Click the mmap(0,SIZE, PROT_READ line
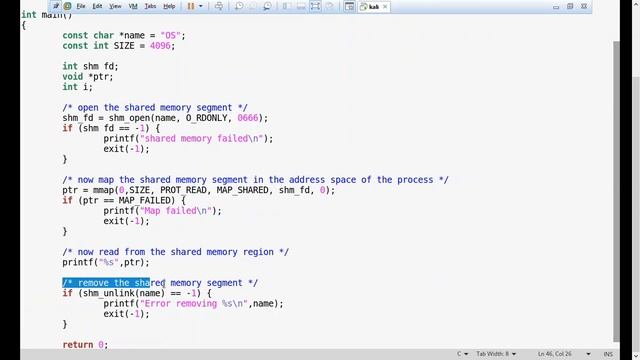Image resolution: width=640 pixels, height=360 pixels. 198,190
